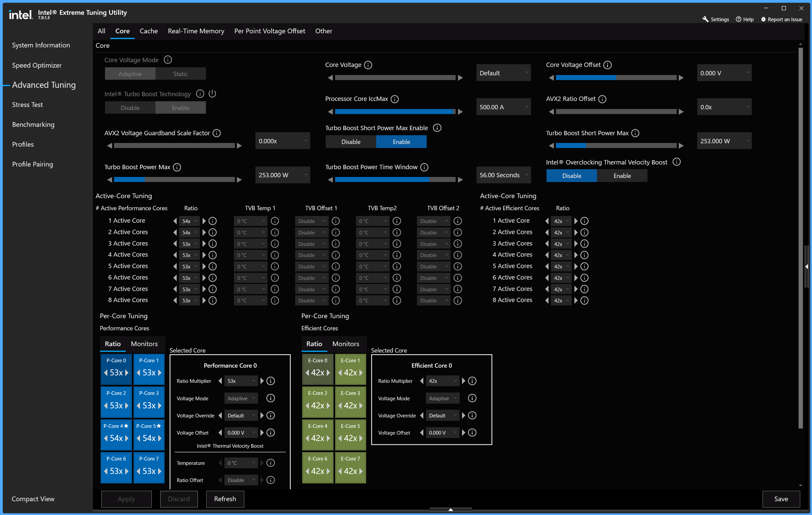Go to Speed Optimizer

tap(37, 65)
